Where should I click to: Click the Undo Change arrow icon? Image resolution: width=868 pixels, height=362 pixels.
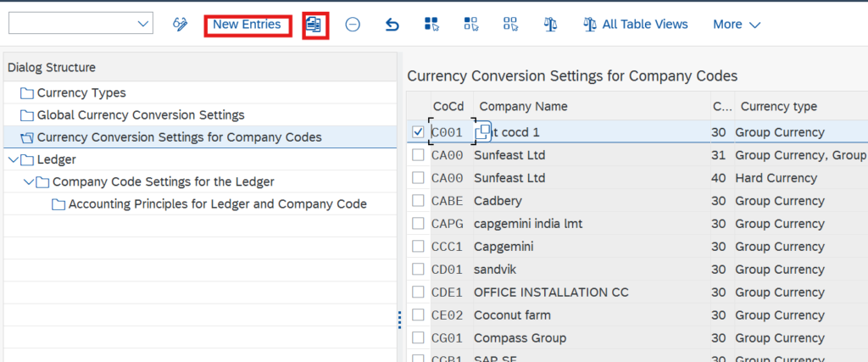(x=392, y=25)
